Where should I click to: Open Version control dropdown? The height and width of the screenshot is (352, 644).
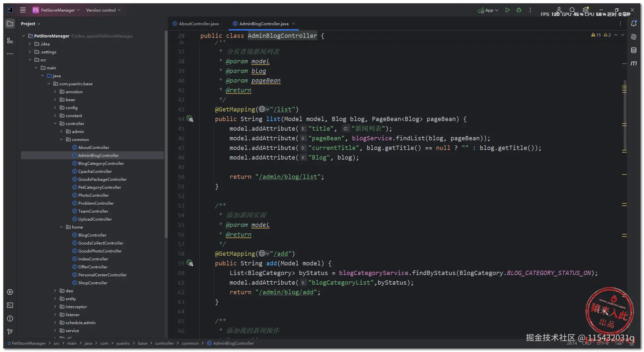[103, 10]
